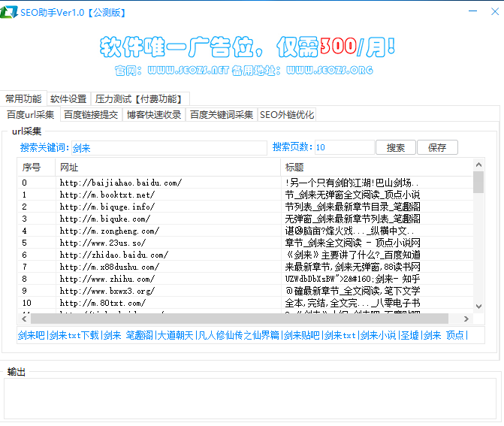Click the horizontal scroll-right arrow

[x=466, y=319]
